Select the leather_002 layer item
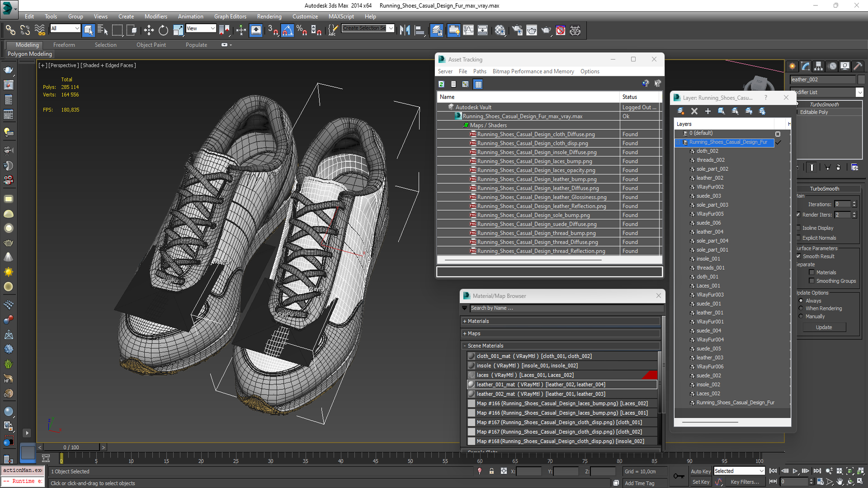Image resolution: width=868 pixels, height=488 pixels. coord(709,178)
